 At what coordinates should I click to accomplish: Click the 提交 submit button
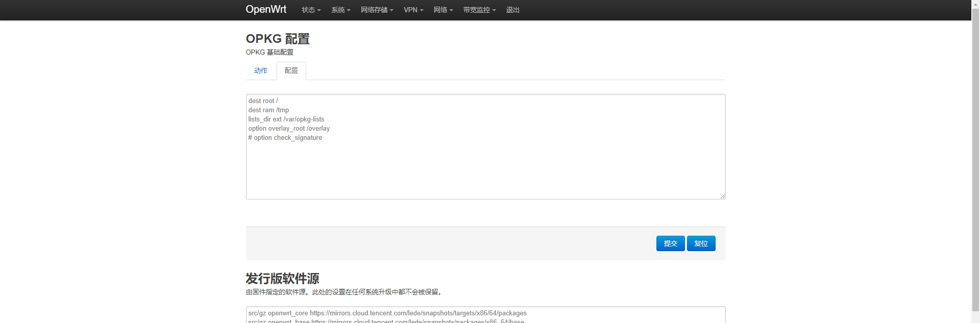(670, 243)
